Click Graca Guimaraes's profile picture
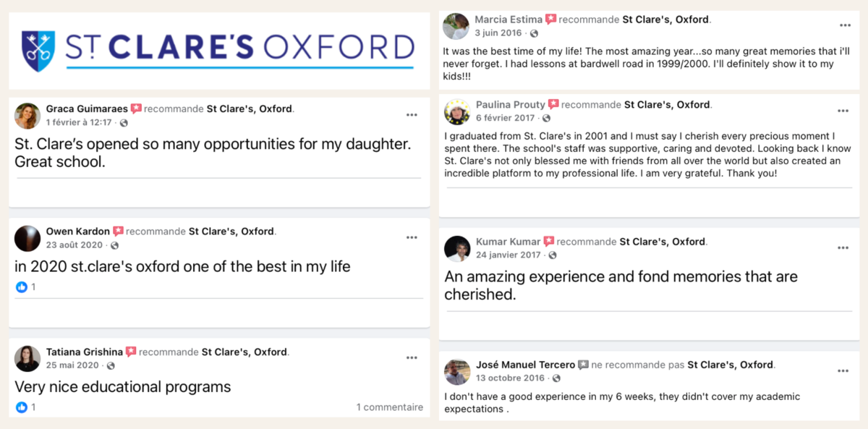 click(27, 116)
